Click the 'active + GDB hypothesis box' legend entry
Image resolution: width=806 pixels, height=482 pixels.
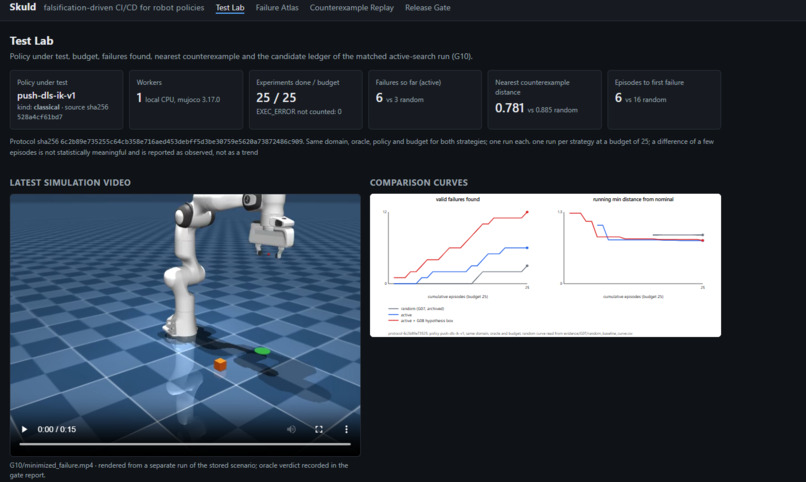click(x=421, y=321)
